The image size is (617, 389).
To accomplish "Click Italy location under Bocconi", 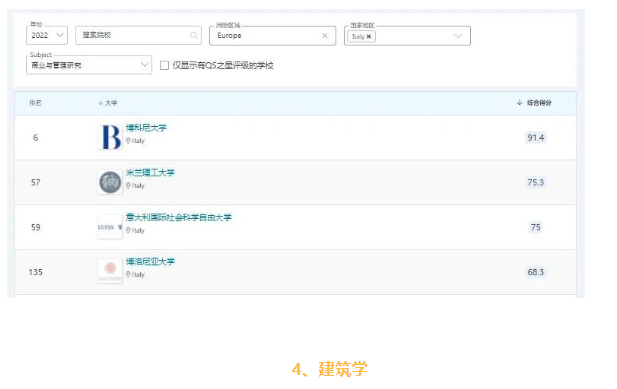I will [x=135, y=141].
